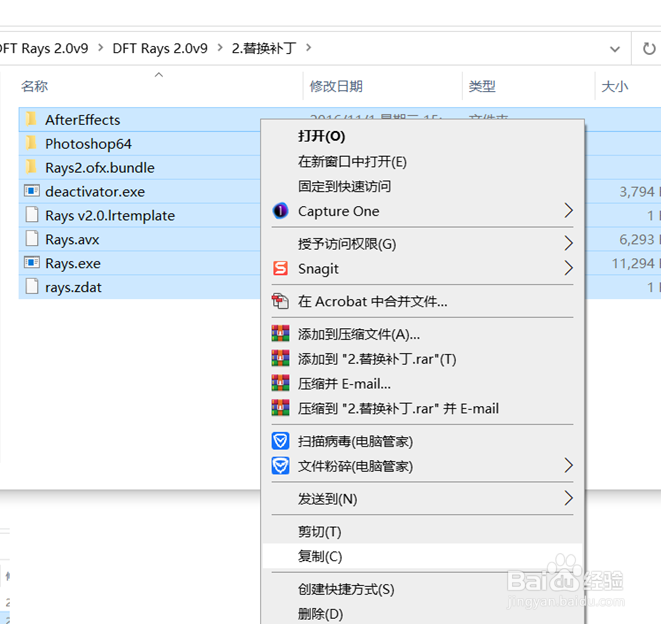Choose 打开(O) from the context menu
Image resolution: width=661 pixels, height=624 pixels.
click(422, 136)
